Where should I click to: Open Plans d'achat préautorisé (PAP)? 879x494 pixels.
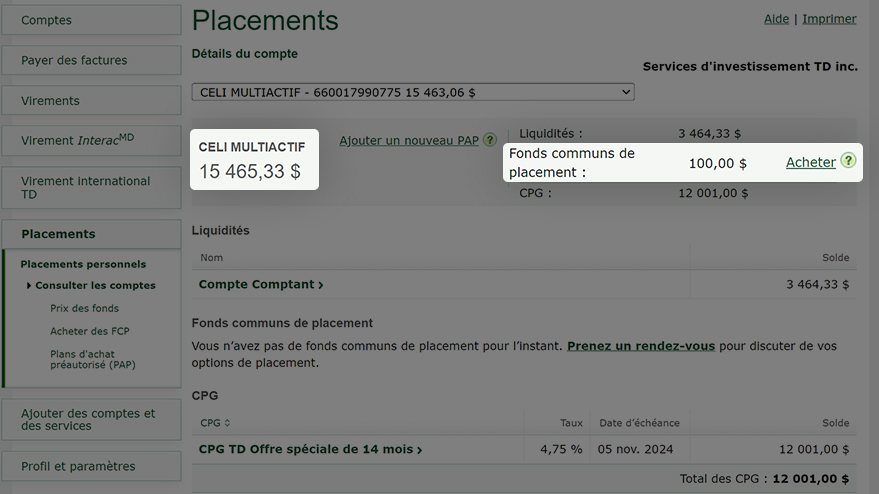(92, 359)
